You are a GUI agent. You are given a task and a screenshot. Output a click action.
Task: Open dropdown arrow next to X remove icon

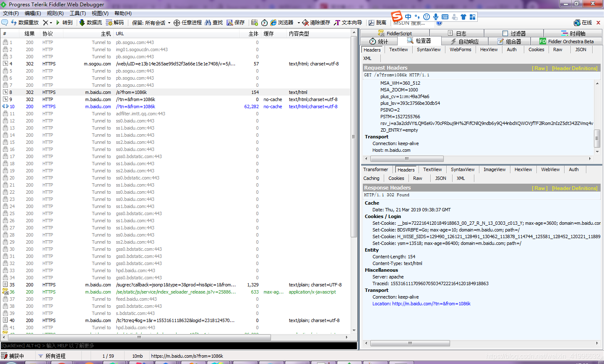[x=51, y=23]
